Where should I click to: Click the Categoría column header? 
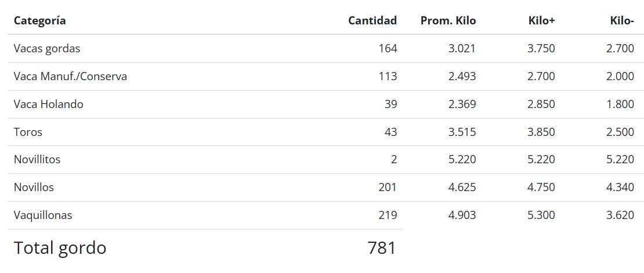pos(39,21)
